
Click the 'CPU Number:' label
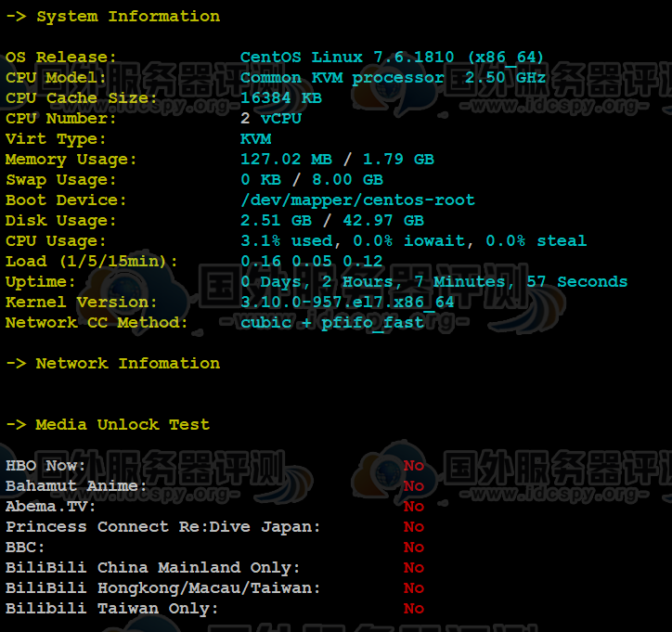point(61,119)
